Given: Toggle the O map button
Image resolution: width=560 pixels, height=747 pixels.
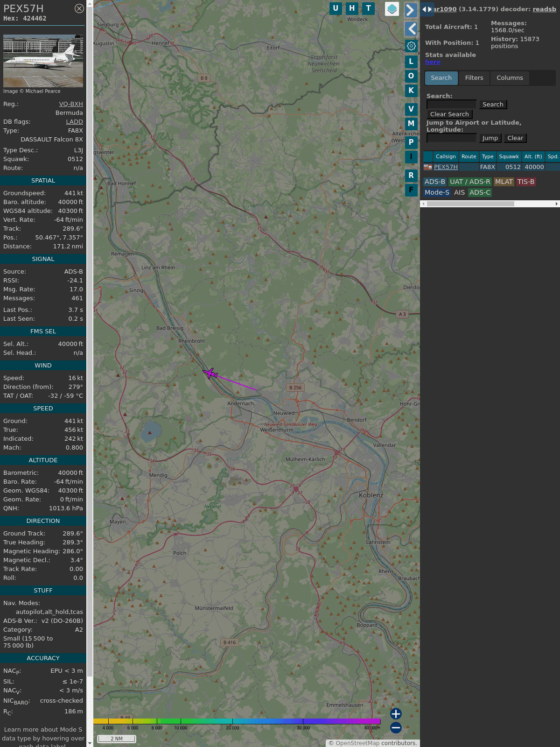Looking at the screenshot, I should point(411,76).
